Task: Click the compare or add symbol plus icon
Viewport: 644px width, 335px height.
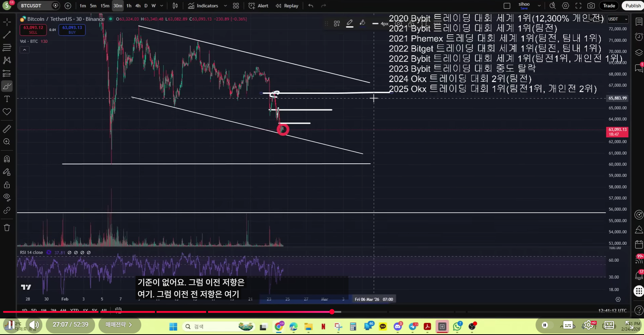Action: point(68,6)
